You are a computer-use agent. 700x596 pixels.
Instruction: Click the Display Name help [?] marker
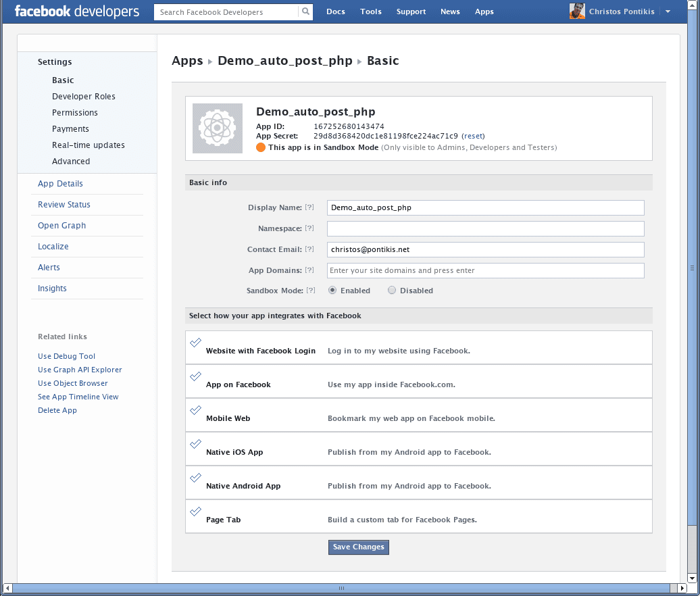tap(309, 207)
